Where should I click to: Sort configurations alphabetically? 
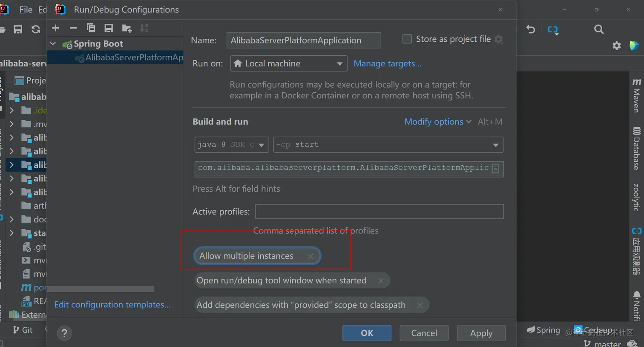coord(144,28)
